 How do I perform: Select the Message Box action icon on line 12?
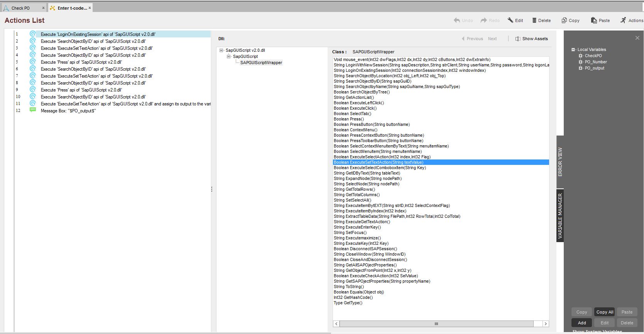click(x=33, y=110)
